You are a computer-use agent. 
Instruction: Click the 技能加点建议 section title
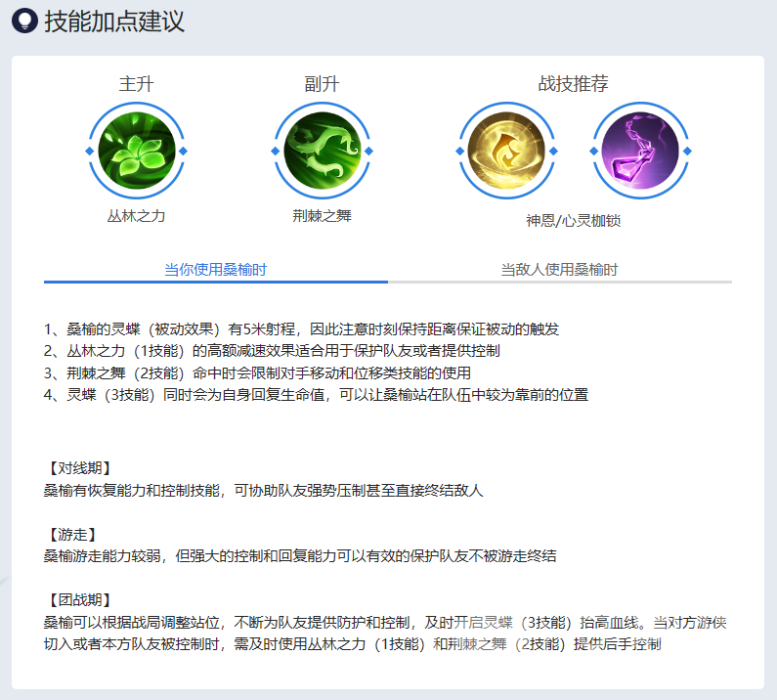tap(114, 22)
